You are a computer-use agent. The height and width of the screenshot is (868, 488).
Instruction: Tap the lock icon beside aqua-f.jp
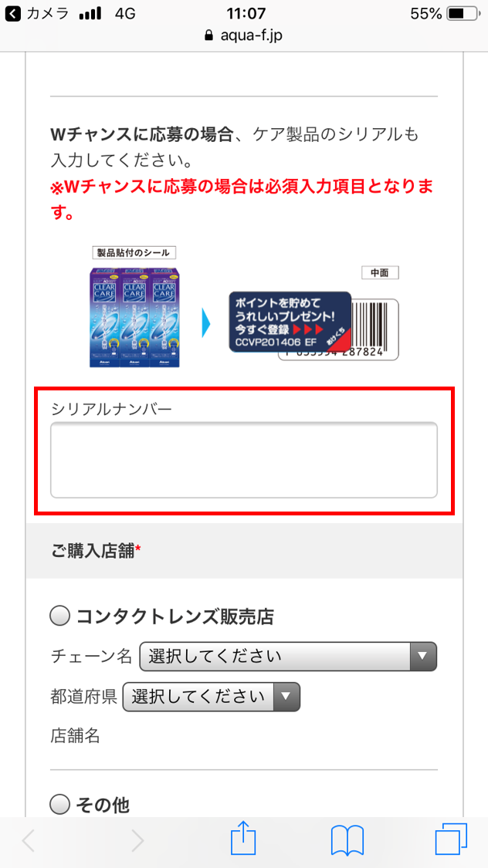click(x=208, y=36)
